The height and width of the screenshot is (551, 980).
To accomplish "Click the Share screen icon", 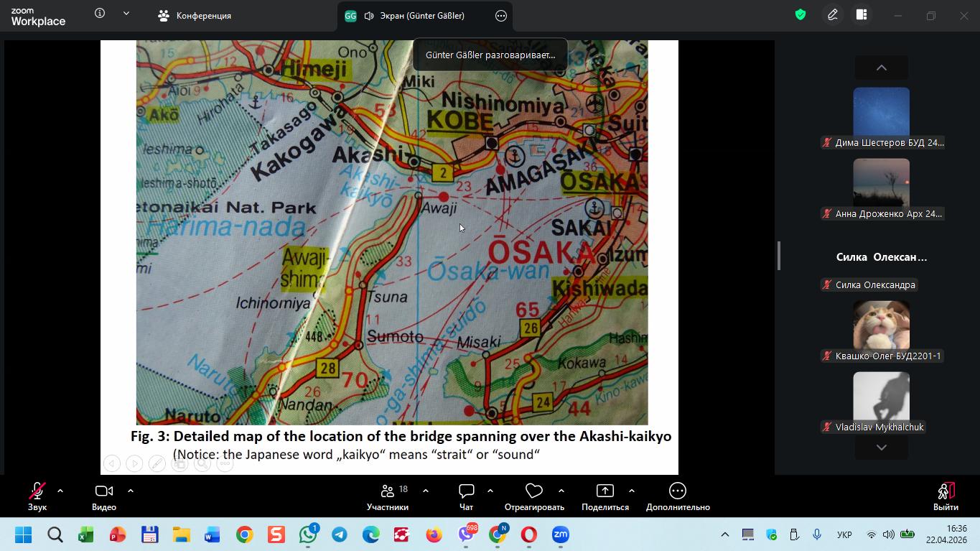I will click(x=605, y=496).
